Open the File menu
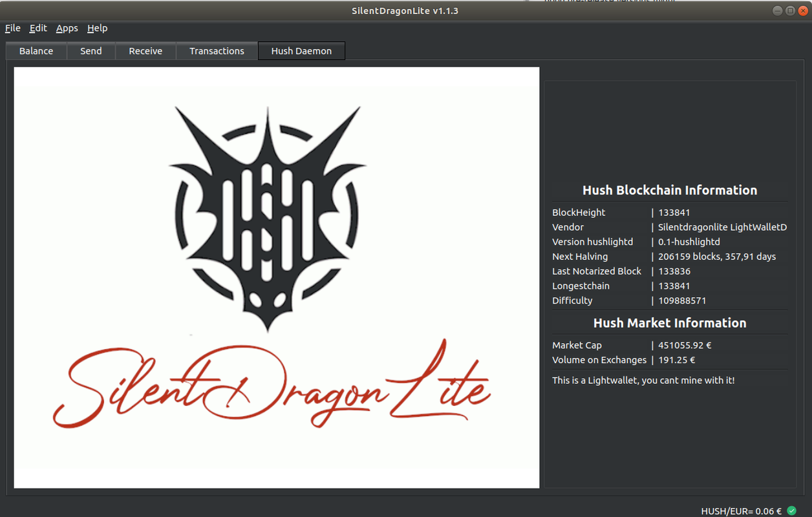This screenshot has height=517, width=812. [13, 28]
